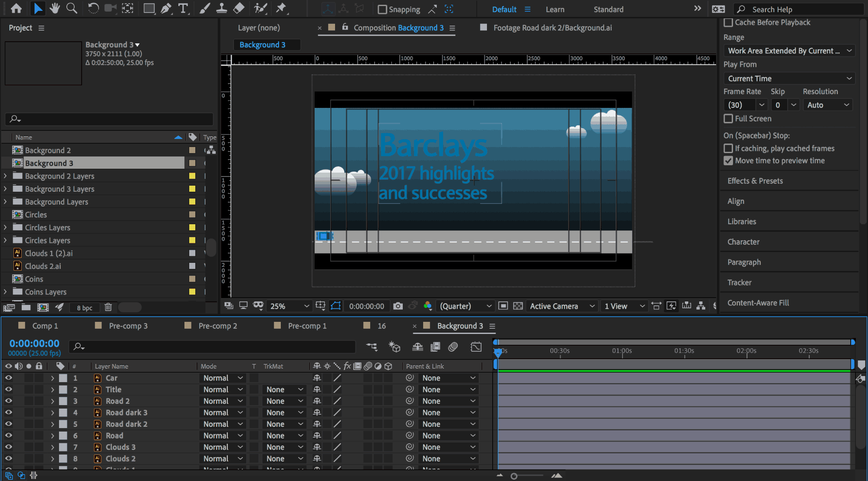Screen dimensions: 868x481
Task: Select the Pen tool
Action: click(166, 8)
